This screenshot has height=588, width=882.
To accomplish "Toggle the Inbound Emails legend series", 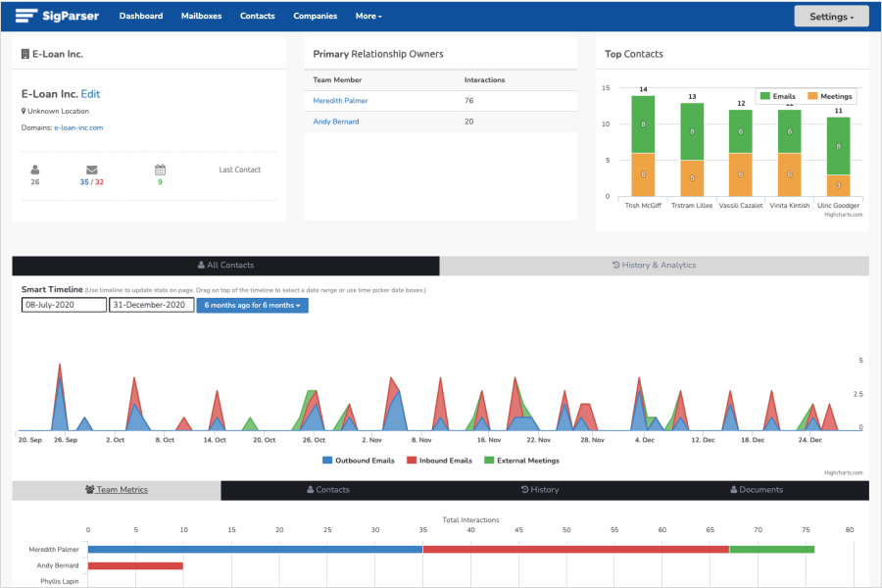I will (x=439, y=461).
